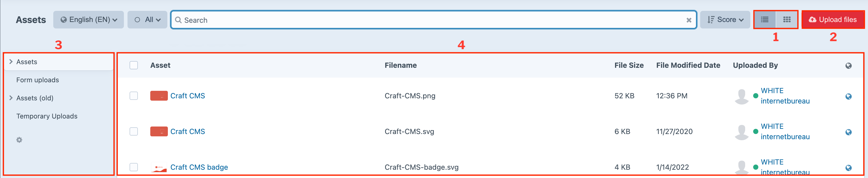Click globe icon in Craft-CMS.svg row

(848, 132)
